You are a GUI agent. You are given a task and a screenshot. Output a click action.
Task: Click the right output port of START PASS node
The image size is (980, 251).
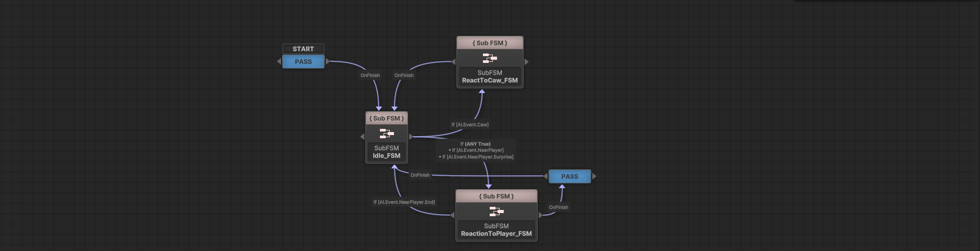327,61
